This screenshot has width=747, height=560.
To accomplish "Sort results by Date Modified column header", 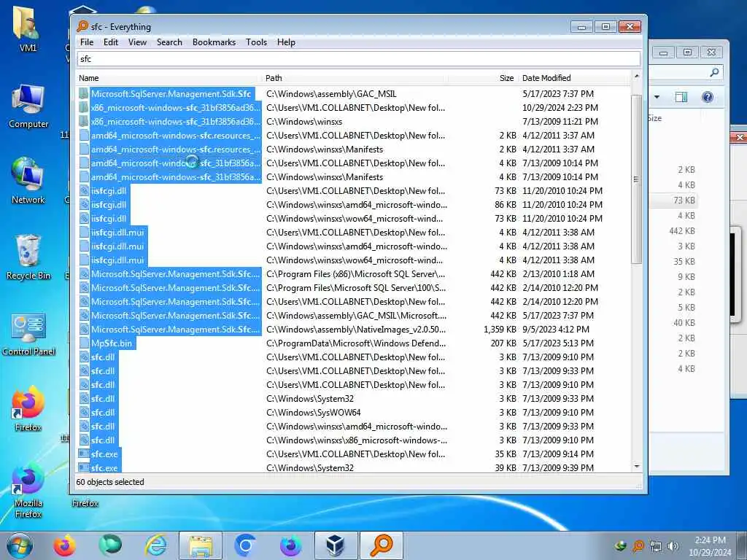I will tap(574, 78).
